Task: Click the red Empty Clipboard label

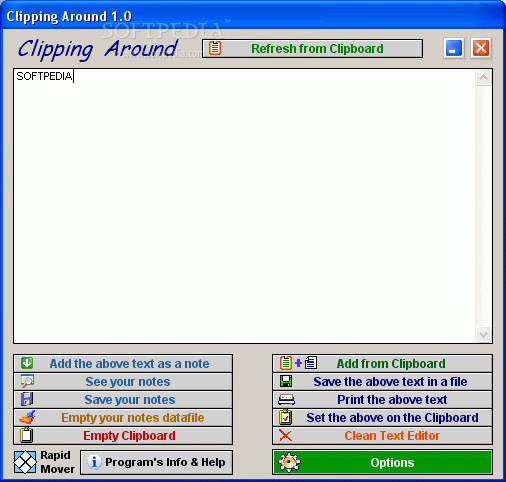Action: (129, 436)
